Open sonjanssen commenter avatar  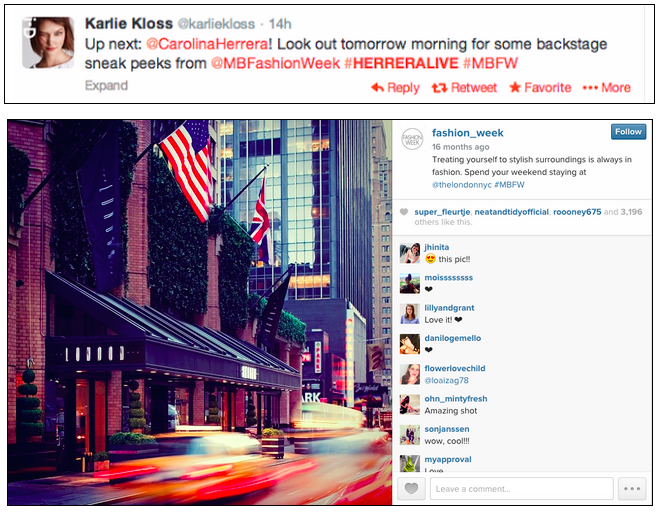tap(410, 435)
